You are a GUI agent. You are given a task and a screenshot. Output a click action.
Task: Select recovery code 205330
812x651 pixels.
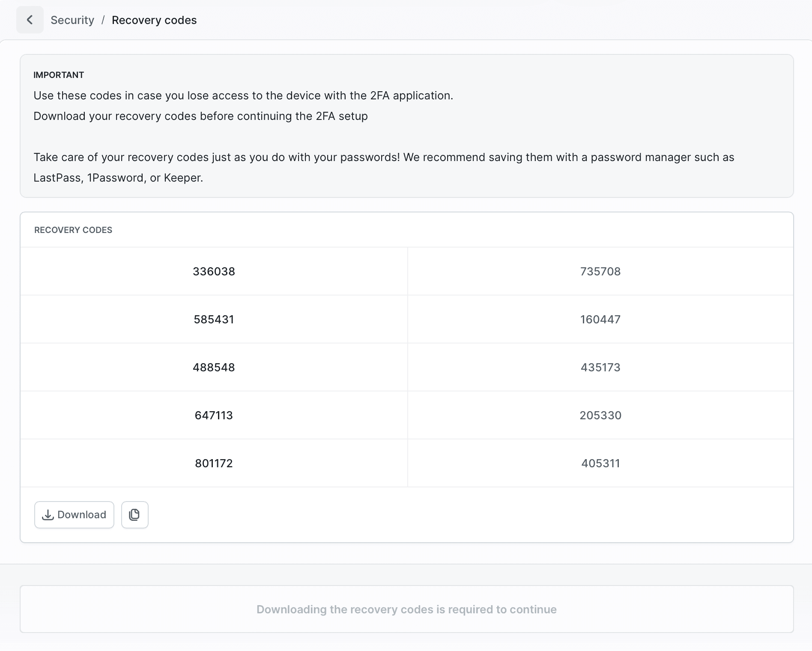click(x=600, y=415)
